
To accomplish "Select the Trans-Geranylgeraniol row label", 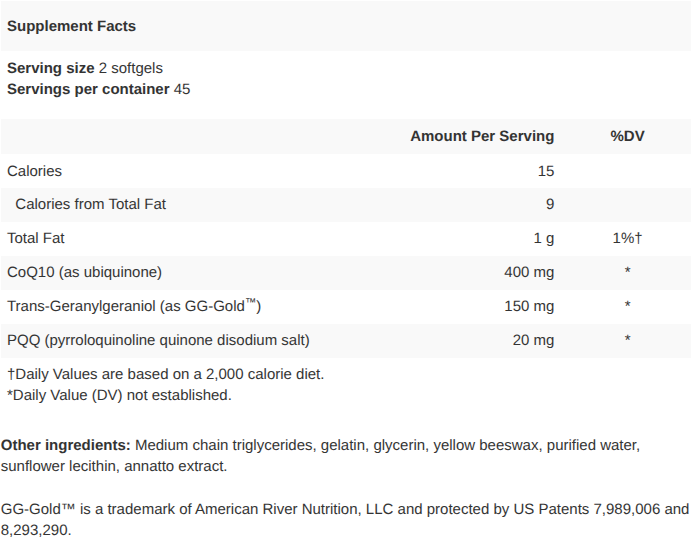I will coord(133,306).
